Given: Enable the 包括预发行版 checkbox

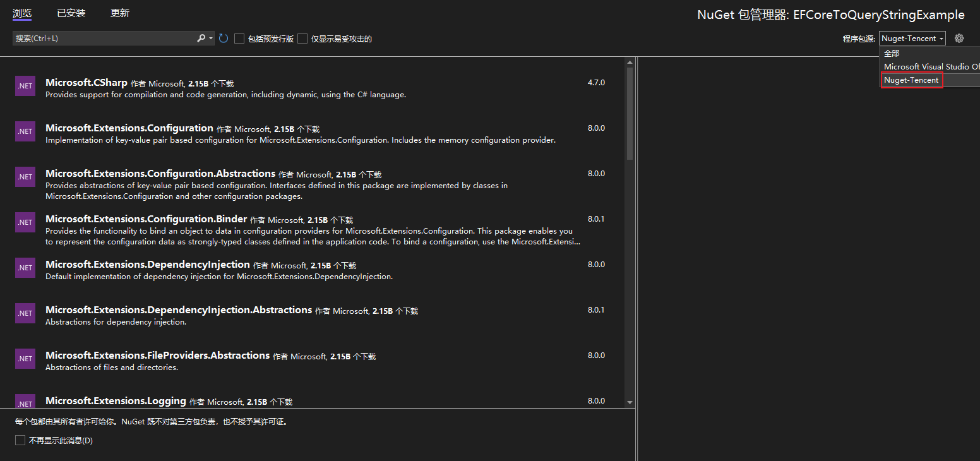Looking at the screenshot, I should point(239,39).
